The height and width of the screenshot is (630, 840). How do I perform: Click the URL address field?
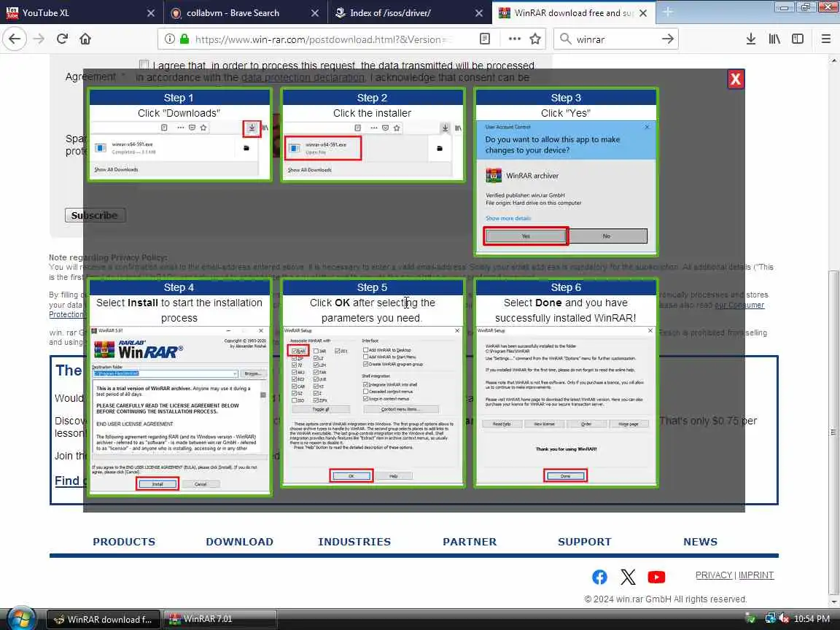pyautogui.click(x=322, y=39)
